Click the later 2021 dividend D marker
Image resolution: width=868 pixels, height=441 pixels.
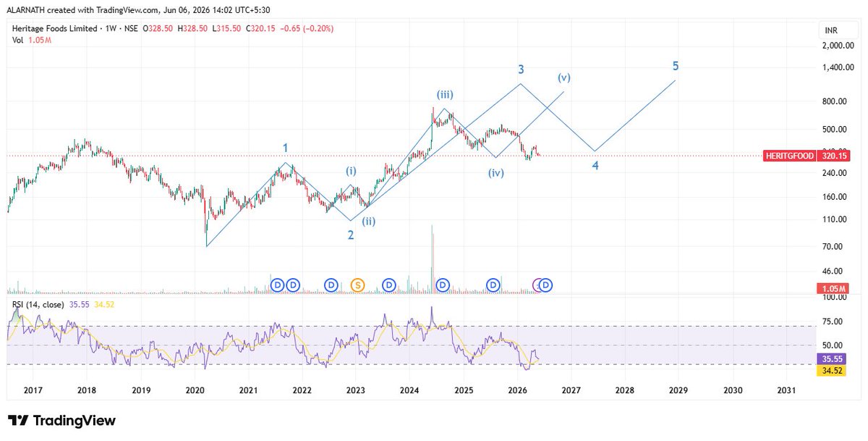tap(292, 285)
